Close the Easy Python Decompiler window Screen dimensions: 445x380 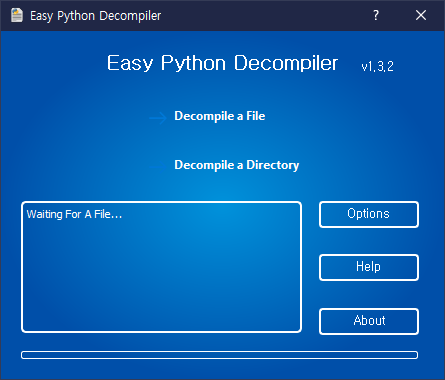[x=421, y=15]
